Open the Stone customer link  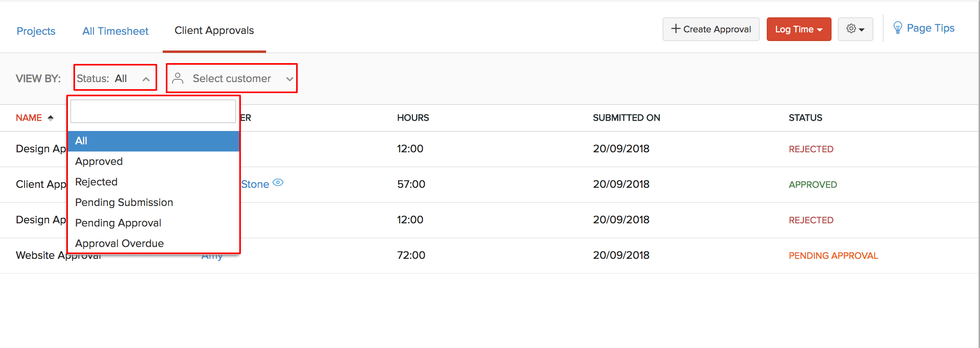(255, 184)
